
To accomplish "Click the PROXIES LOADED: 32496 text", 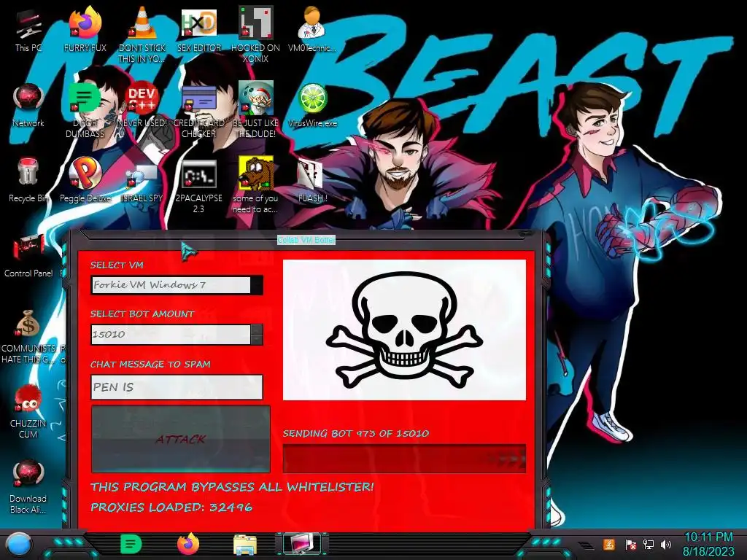I will pos(171,507).
